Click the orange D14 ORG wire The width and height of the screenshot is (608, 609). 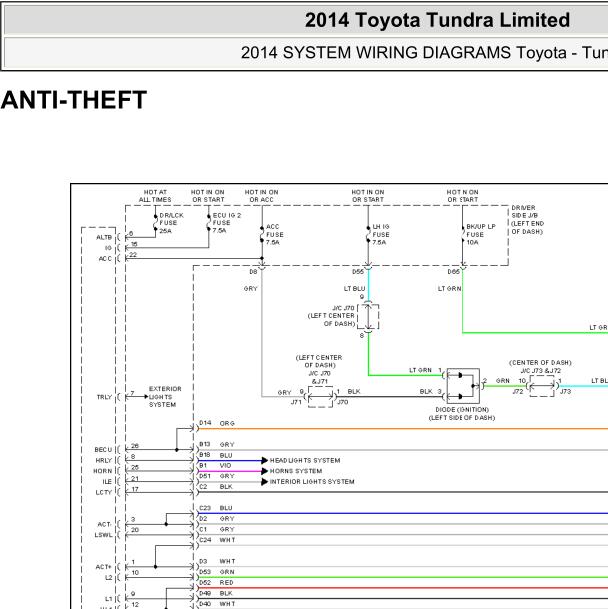coord(402,429)
